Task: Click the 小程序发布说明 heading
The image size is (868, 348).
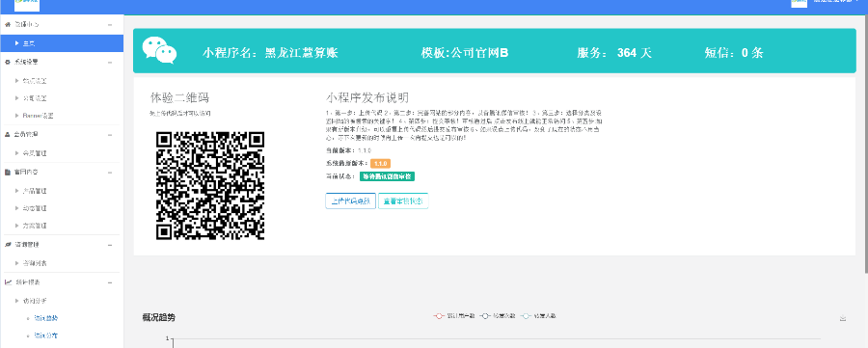Action: [367, 98]
